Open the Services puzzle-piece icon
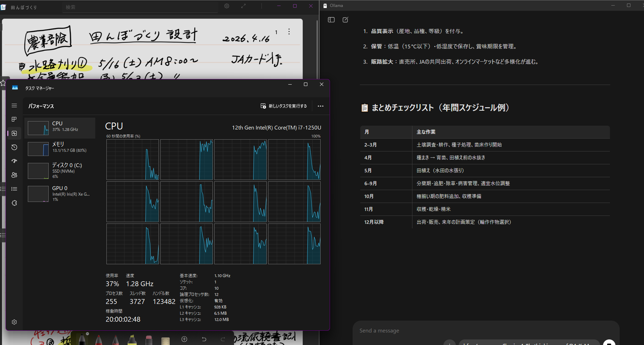 pos(14,203)
